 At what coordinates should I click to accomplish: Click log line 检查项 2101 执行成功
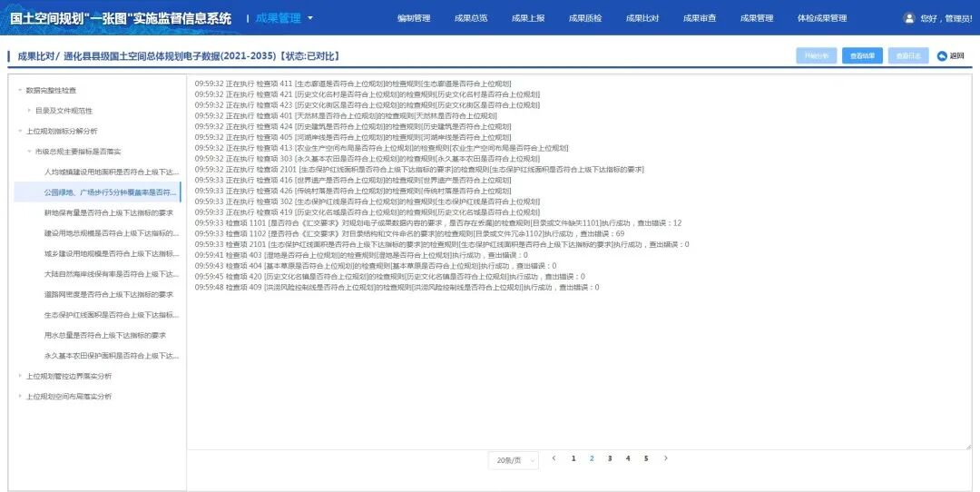(441, 244)
